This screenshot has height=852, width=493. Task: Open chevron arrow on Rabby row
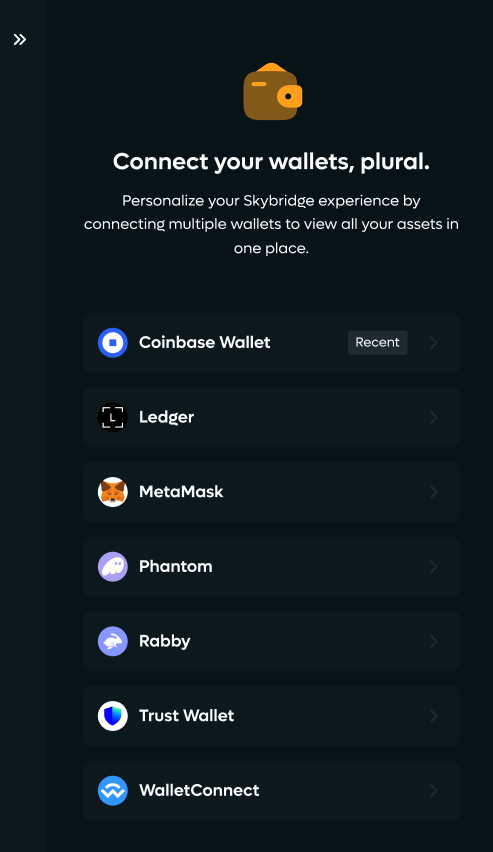pyautogui.click(x=434, y=641)
